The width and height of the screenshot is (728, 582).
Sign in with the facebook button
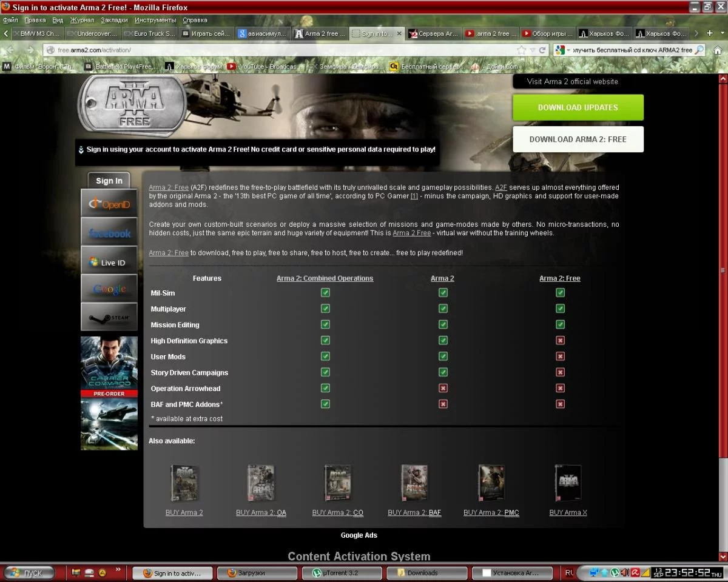[x=109, y=232]
